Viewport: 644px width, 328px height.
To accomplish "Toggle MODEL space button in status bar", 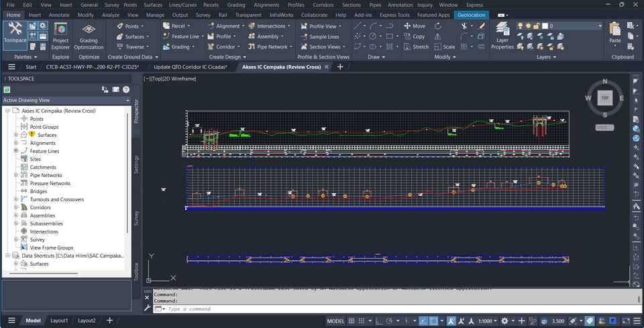I will 335,321.
